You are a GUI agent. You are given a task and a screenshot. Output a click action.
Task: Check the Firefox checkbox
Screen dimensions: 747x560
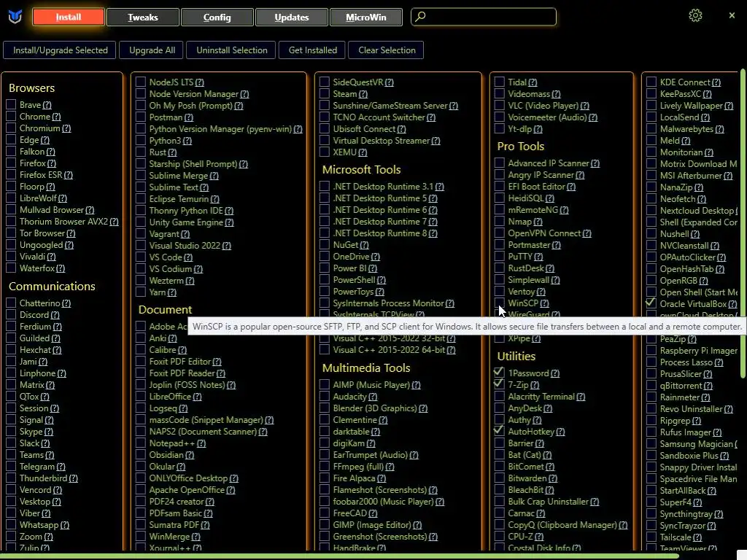point(11,163)
